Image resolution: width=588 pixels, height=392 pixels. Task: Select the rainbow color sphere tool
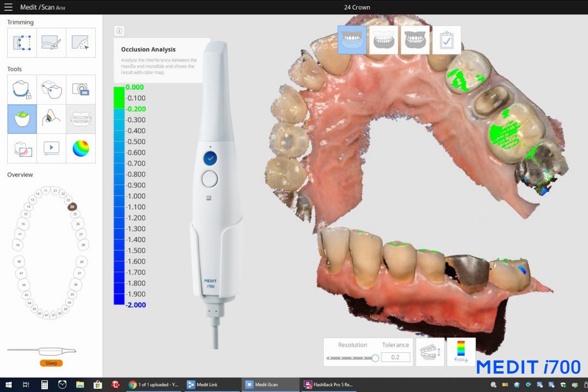pyautogui.click(x=81, y=148)
